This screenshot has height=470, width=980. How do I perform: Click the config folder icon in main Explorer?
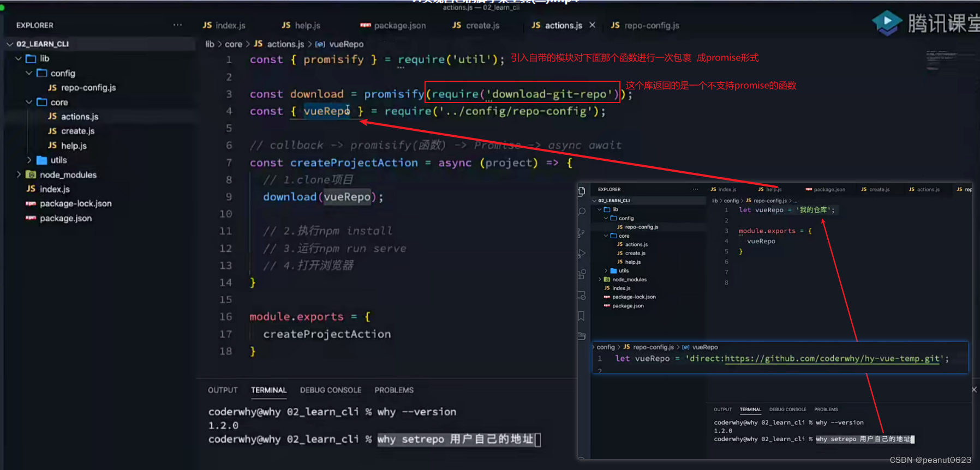tap(41, 73)
